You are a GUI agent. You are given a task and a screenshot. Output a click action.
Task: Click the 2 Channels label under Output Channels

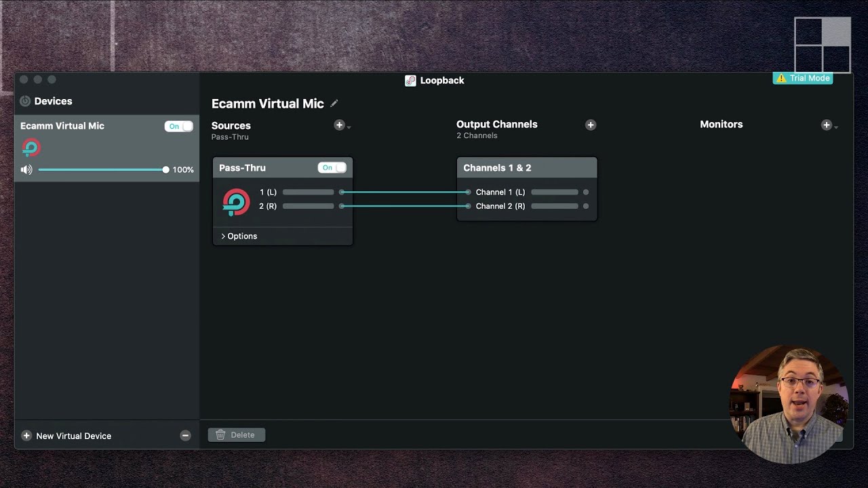tap(477, 136)
